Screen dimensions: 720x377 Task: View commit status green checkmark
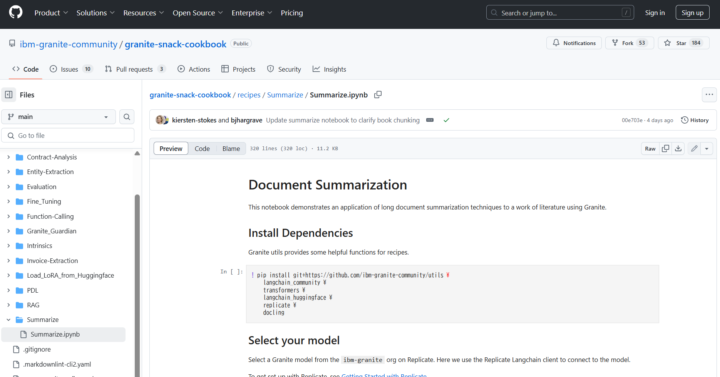click(446, 120)
